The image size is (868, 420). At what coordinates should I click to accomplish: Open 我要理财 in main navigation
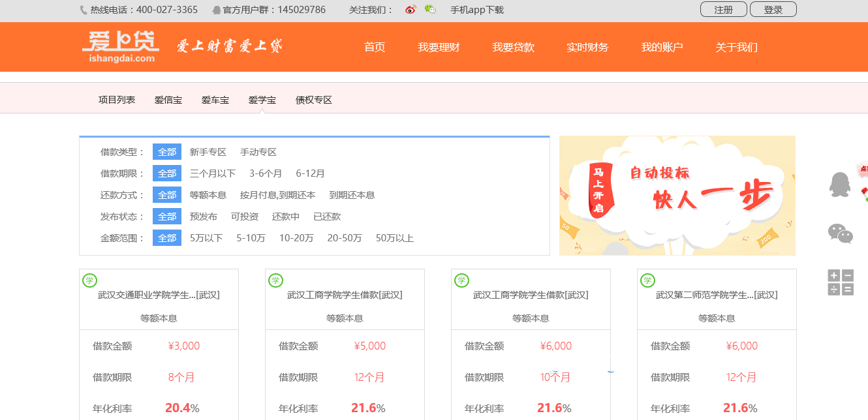[x=439, y=47]
